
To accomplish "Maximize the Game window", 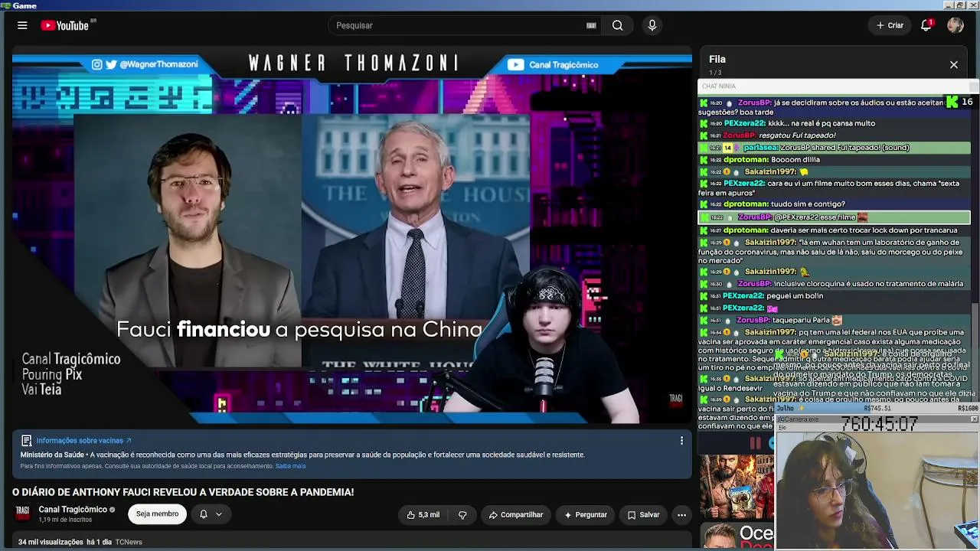I will [x=960, y=5].
